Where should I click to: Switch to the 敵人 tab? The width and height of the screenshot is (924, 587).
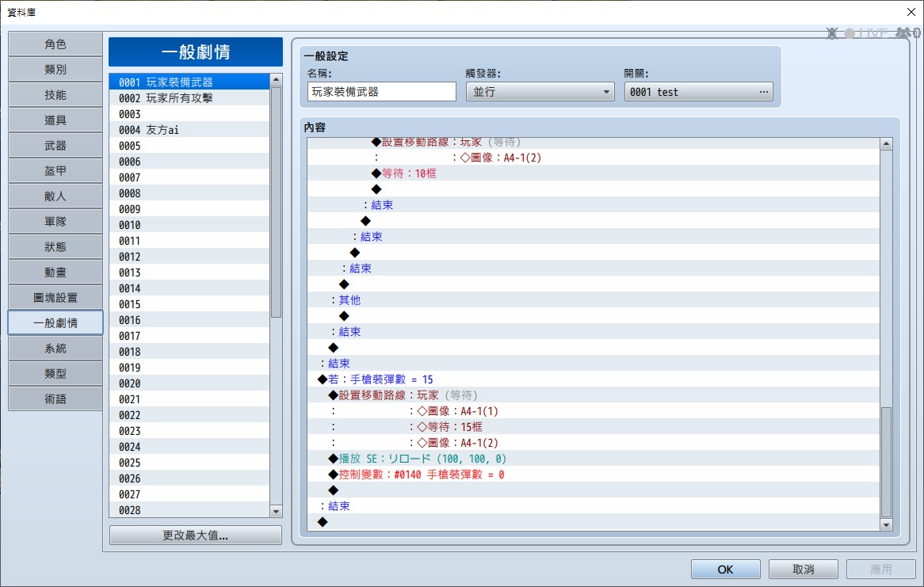[55, 196]
